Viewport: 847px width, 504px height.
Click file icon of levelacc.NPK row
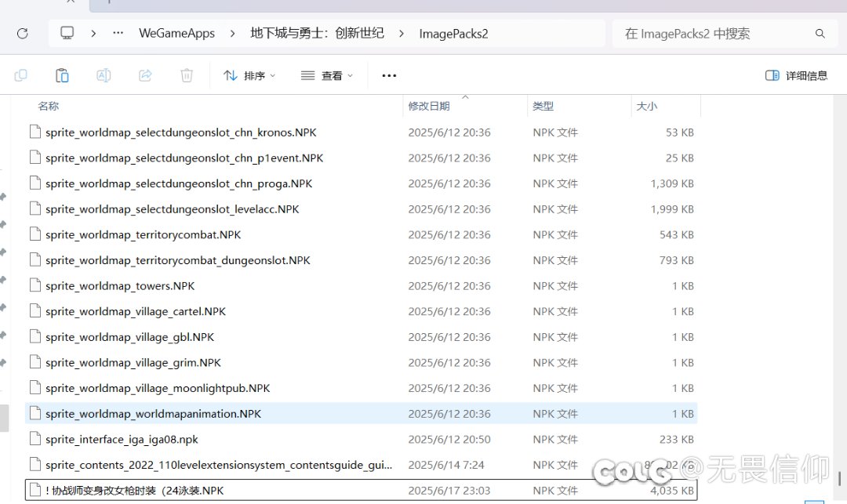(35, 208)
